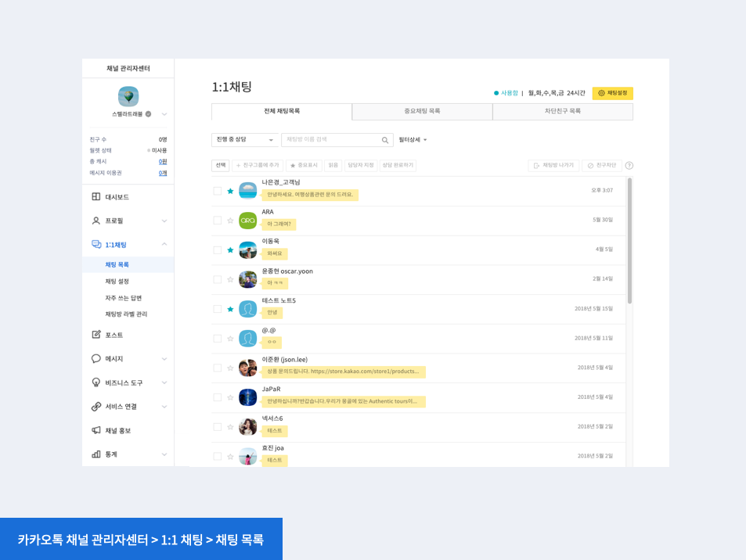This screenshot has width=746, height=560.
Task: Check the box for 테스트 노트5
Action: 218,309
